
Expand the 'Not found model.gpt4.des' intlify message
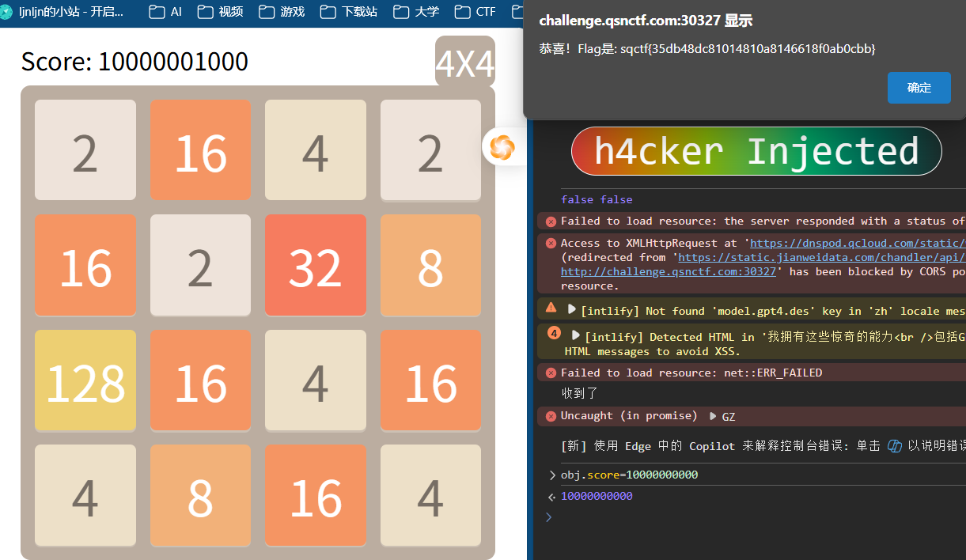(572, 309)
